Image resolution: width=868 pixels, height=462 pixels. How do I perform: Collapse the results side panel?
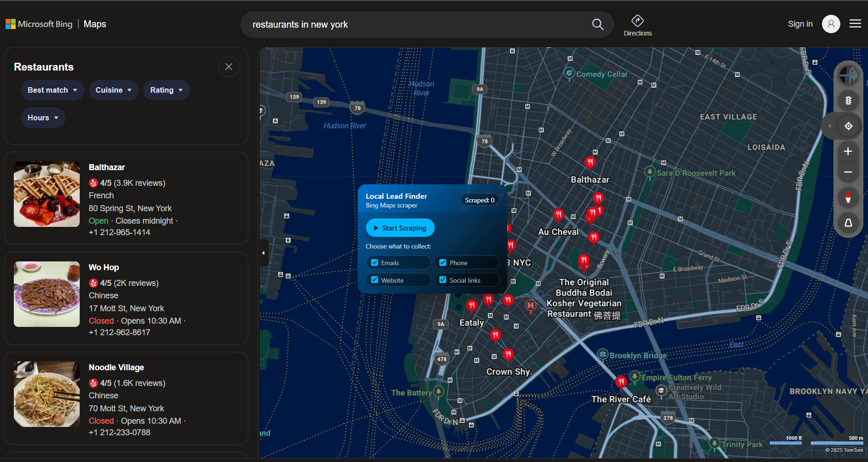click(x=263, y=253)
